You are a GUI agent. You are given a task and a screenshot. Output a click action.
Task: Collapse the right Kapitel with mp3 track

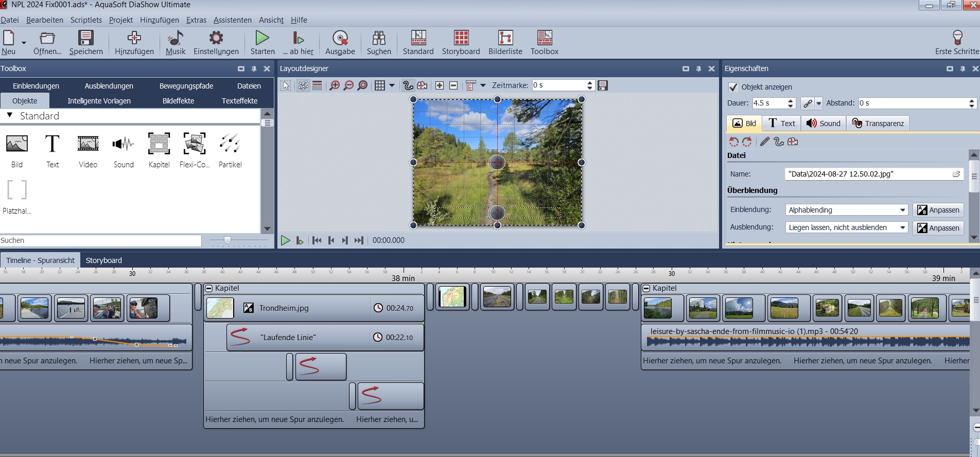tap(646, 288)
